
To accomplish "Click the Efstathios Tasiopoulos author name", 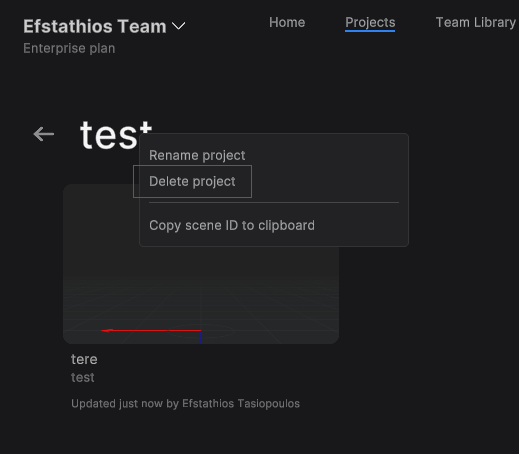I will pyautogui.click(x=241, y=403).
